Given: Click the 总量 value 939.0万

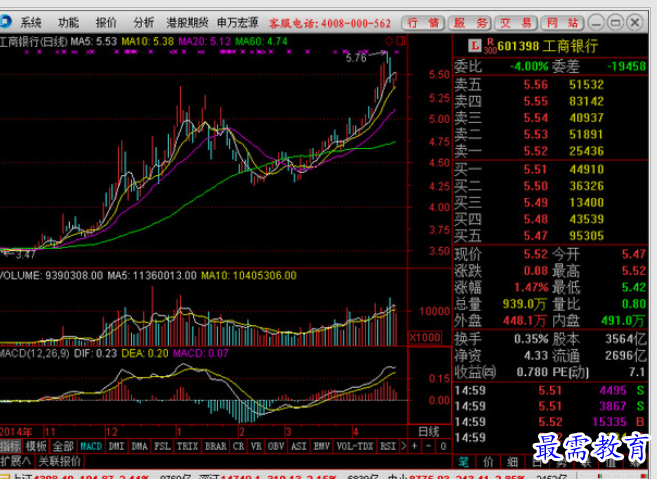Looking at the screenshot, I should [x=524, y=304].
